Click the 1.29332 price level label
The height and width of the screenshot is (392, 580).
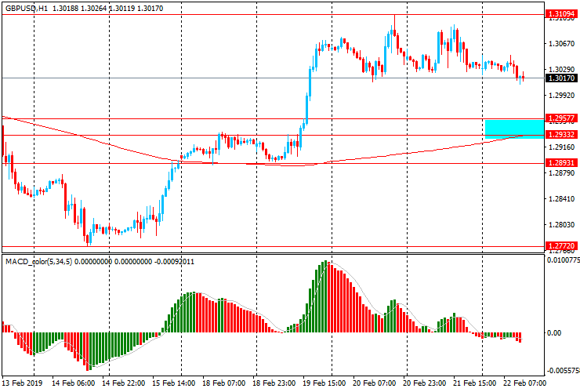point(560,135)
